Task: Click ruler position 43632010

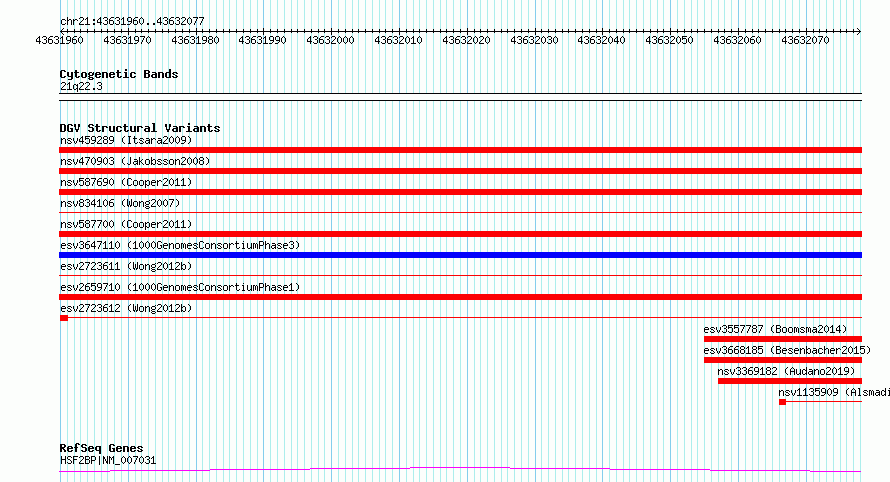Action: tap(398, 40)
